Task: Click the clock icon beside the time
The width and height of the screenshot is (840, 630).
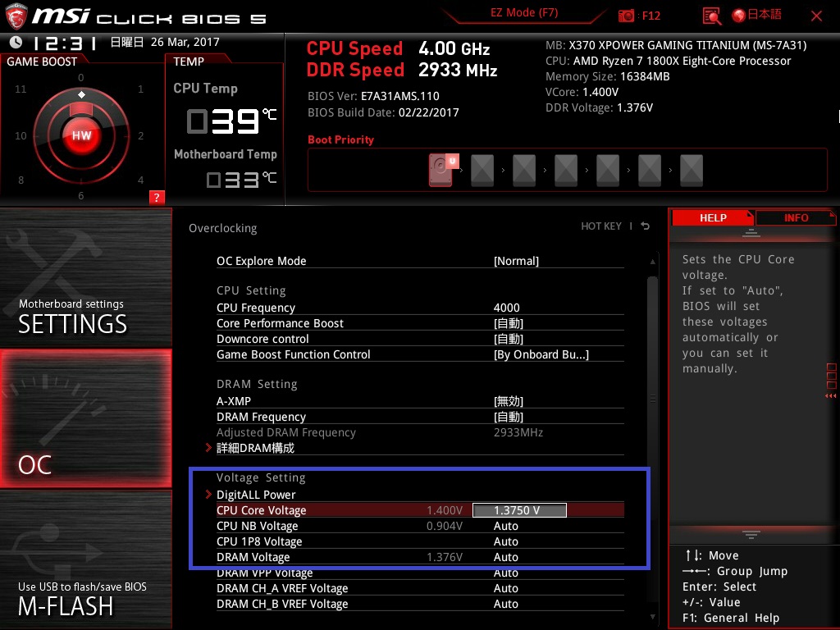Action: (16, 43)
